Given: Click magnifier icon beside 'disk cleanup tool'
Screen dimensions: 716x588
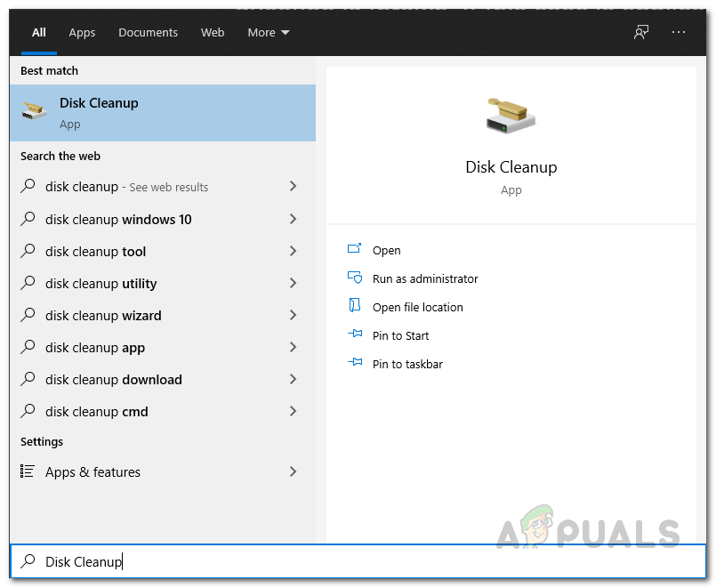Looking at the screenshot, I should pyautogui.click(x=28, y=251).
